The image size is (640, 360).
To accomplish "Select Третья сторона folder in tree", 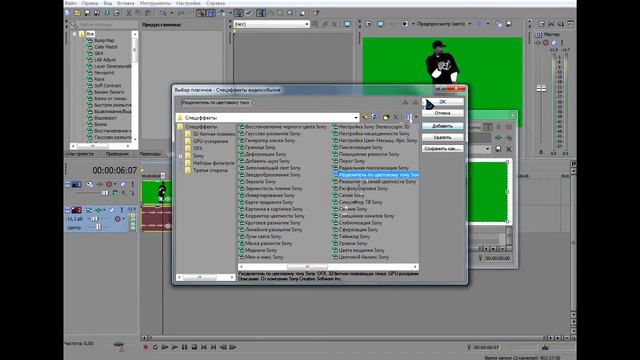I will point(210,170).
